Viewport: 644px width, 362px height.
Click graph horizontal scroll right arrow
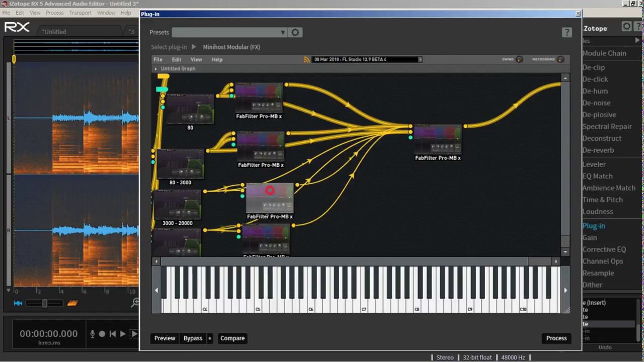[556, 261]
